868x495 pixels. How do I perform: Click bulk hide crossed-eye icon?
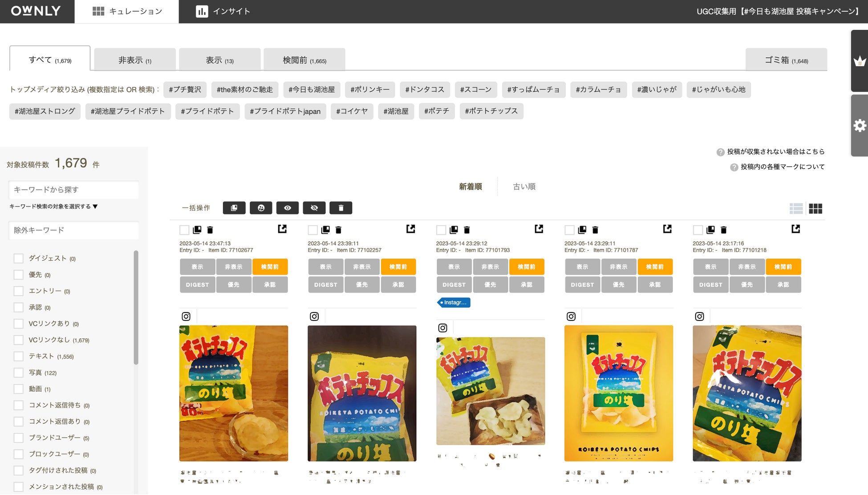click(314, 208)
